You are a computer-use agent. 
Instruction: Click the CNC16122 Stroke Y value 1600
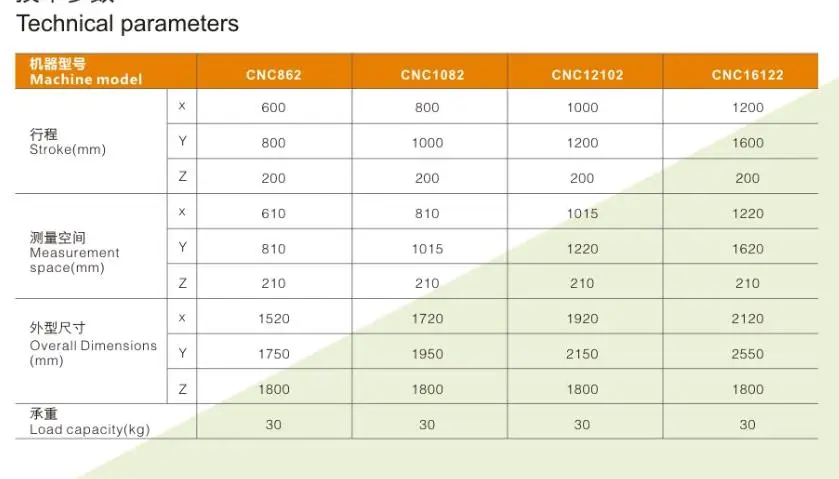click(748, 143)
